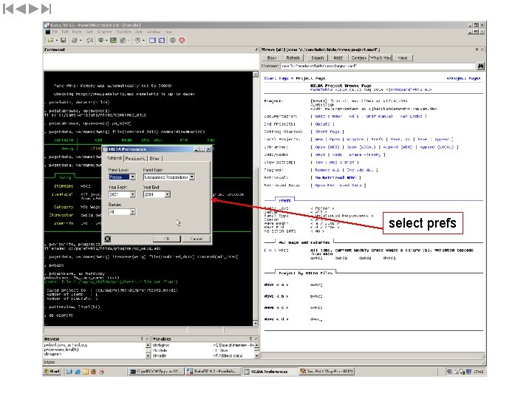Switch to the Other tab in preferences
Image resolution: width=532 pixels, height=399 pixels.
pyautogui.click(x=154, y=158)
